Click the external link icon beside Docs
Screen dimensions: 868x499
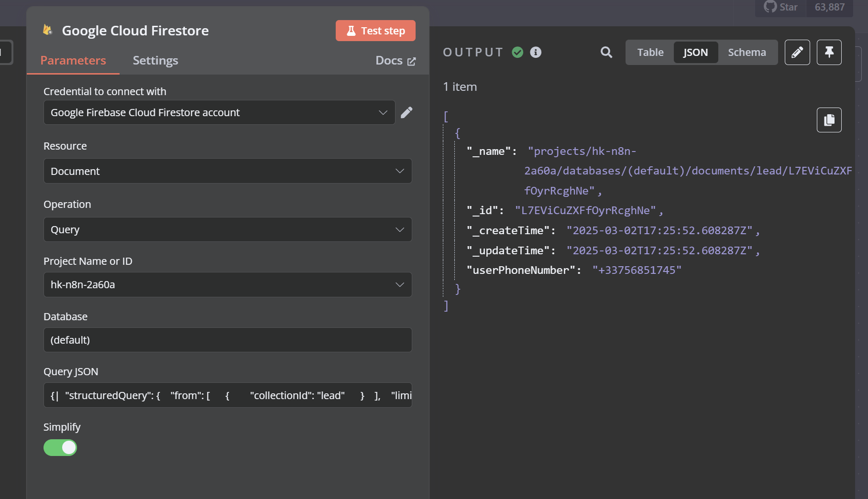[x=411, y=61]
